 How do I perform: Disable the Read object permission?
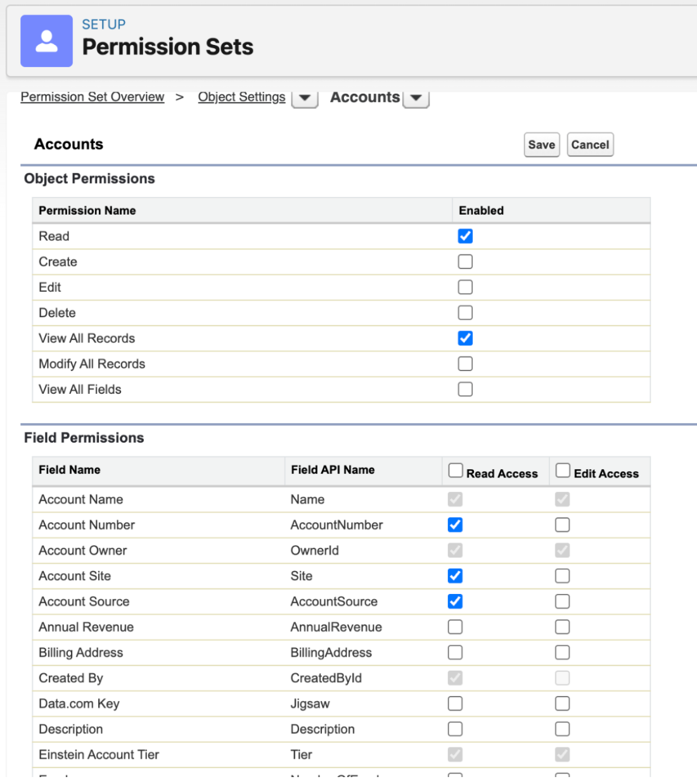[464, 236]
